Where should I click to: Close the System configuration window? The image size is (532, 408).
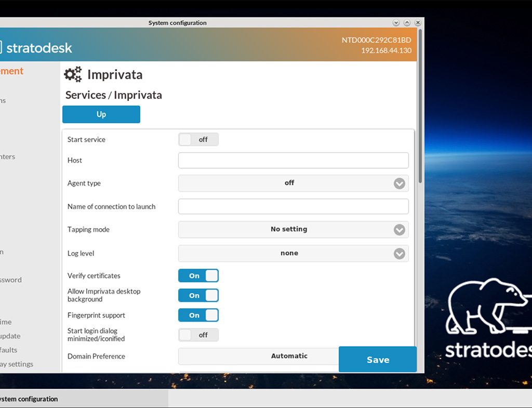(418, 23)
